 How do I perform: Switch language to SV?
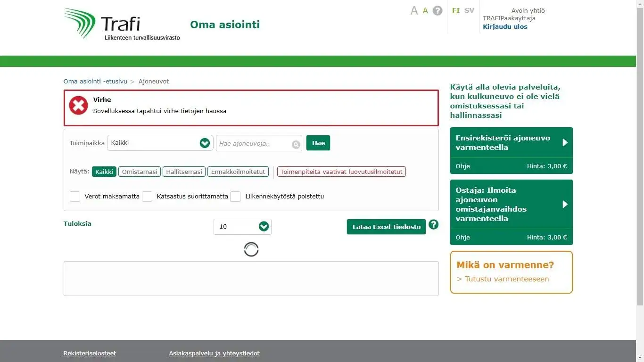click(469, 10)
